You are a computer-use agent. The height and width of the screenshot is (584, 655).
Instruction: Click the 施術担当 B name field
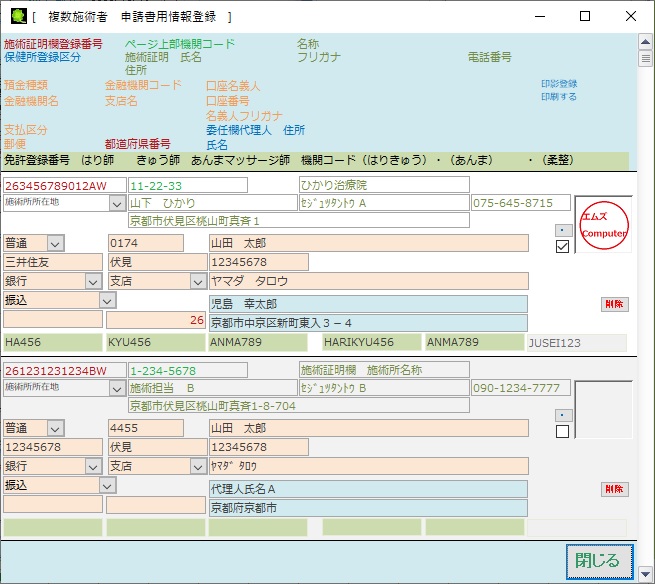click(x=213, y=388)
